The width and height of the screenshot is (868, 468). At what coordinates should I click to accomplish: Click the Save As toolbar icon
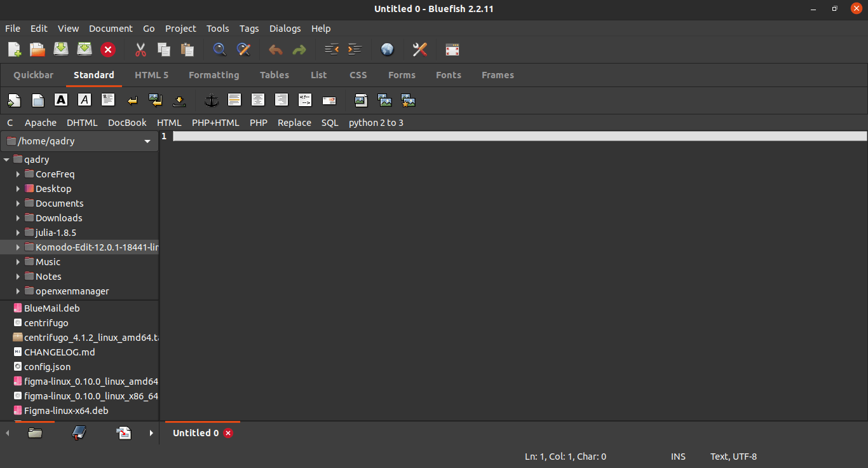(x=85, y=50)
